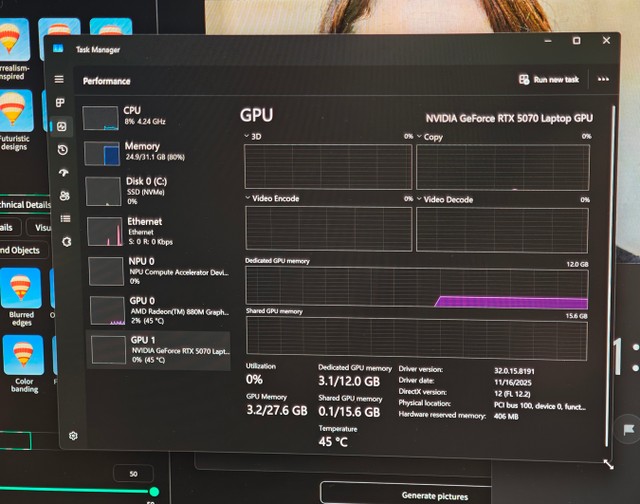This screenshot has width=640, height=504.
Task: Select the Performance page icon
Action: pos(62,127)
